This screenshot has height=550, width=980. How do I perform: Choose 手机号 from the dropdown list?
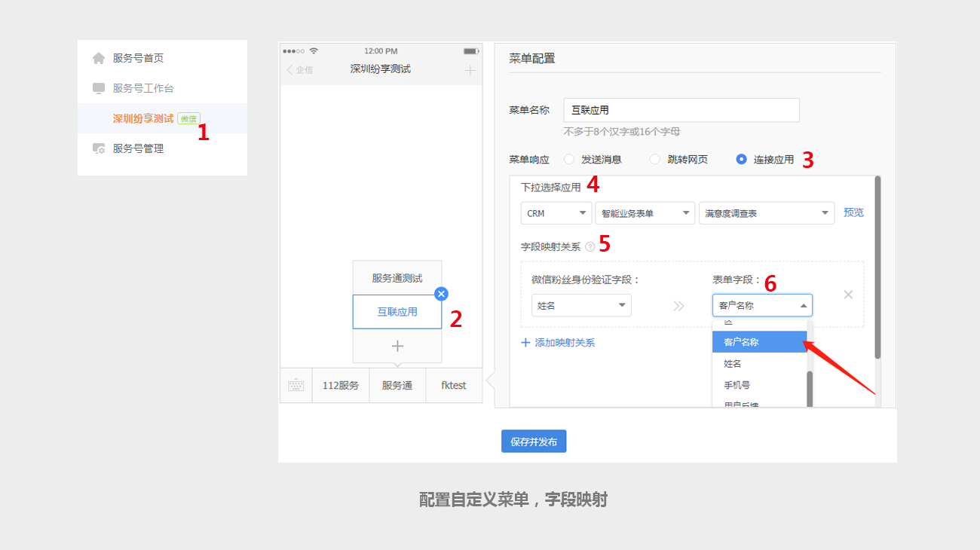[737, 385]
